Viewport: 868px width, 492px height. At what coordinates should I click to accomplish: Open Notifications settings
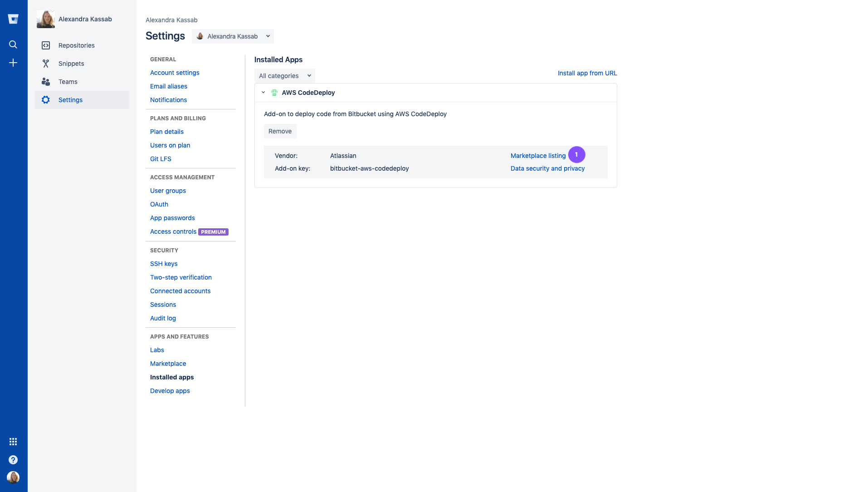168,100
